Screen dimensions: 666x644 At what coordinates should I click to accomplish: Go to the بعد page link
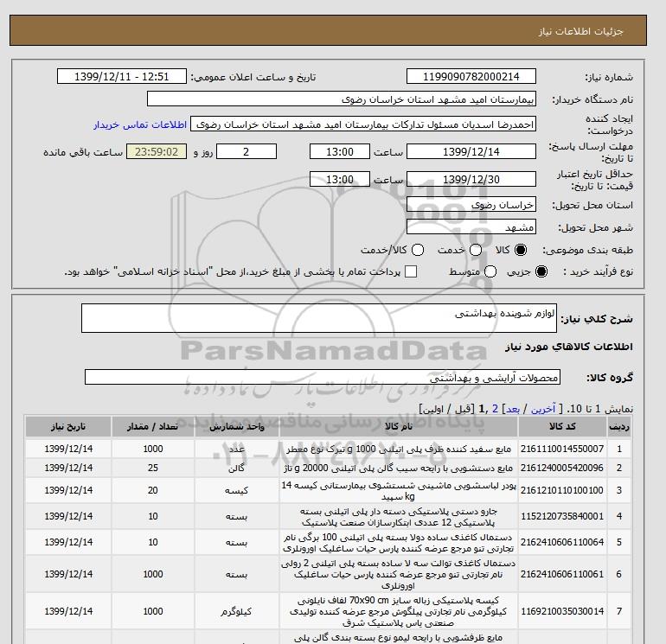[x=513, y=409]
